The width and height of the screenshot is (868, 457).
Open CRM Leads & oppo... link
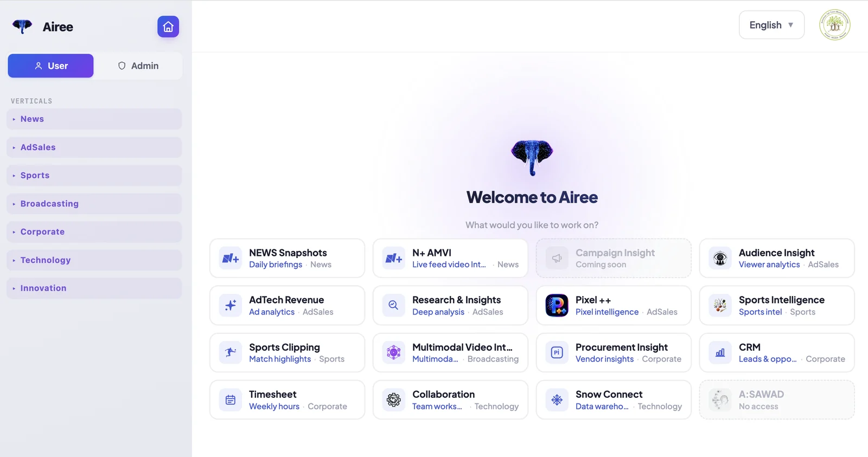[x=768, y=359]
